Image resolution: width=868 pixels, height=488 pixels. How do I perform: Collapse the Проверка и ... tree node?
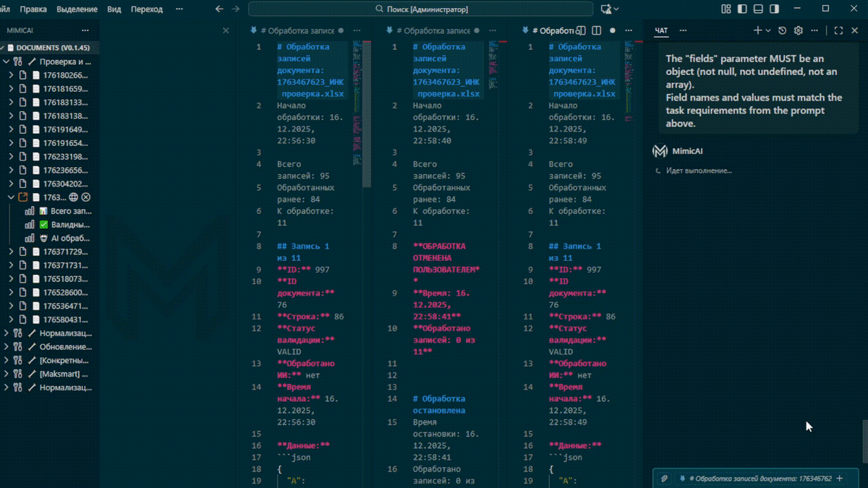coord(7,61)
